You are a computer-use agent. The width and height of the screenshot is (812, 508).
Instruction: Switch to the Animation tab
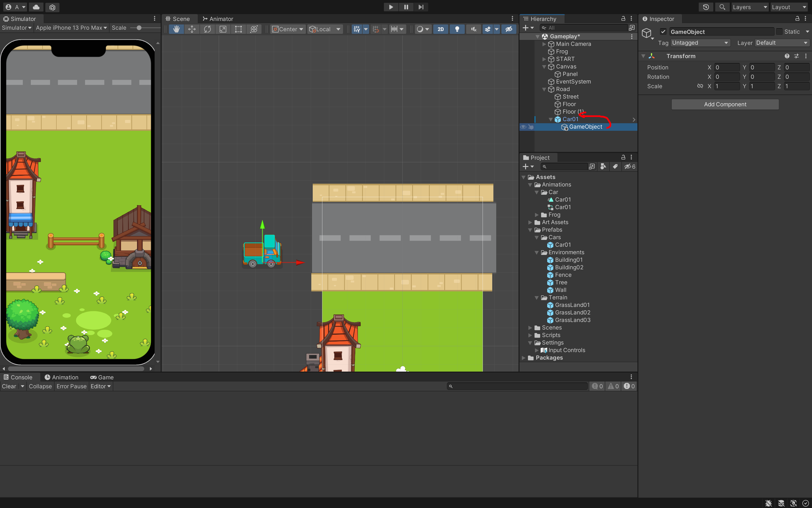62,377
